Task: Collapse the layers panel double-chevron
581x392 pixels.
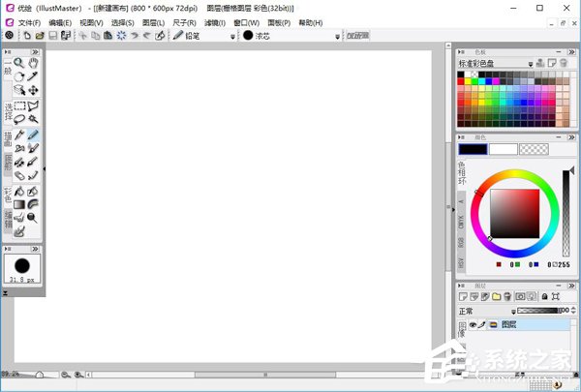Action: click(x=571, y=286)
